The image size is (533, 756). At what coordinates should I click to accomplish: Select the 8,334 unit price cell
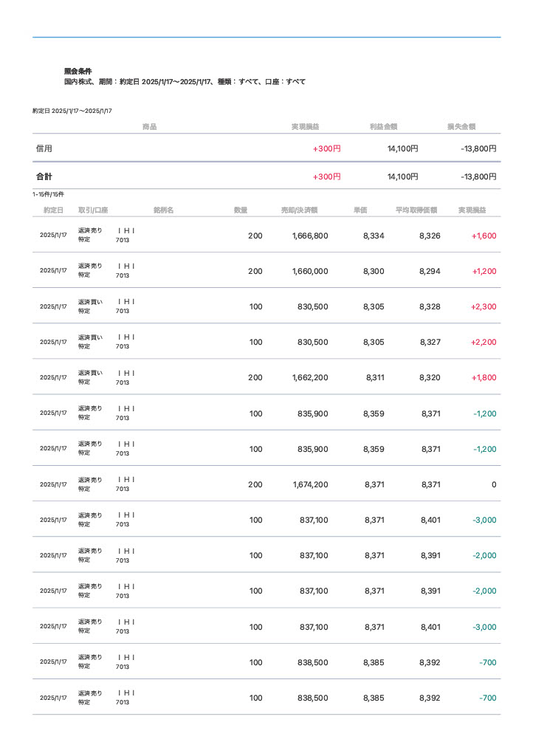(374, 236)
